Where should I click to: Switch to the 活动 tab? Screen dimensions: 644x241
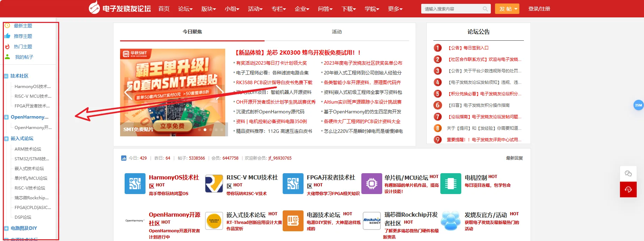point(337,32)
